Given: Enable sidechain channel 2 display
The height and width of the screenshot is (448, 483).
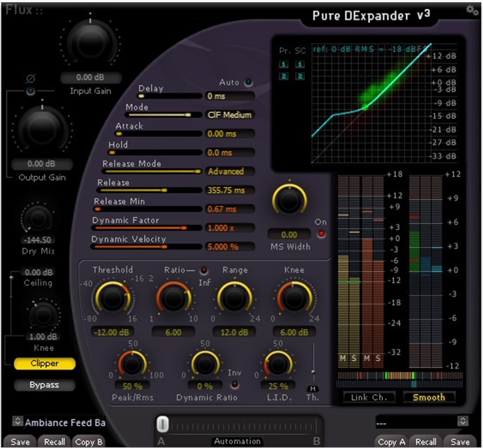Looking at the screenshot, I should click(x=300, y=76).
